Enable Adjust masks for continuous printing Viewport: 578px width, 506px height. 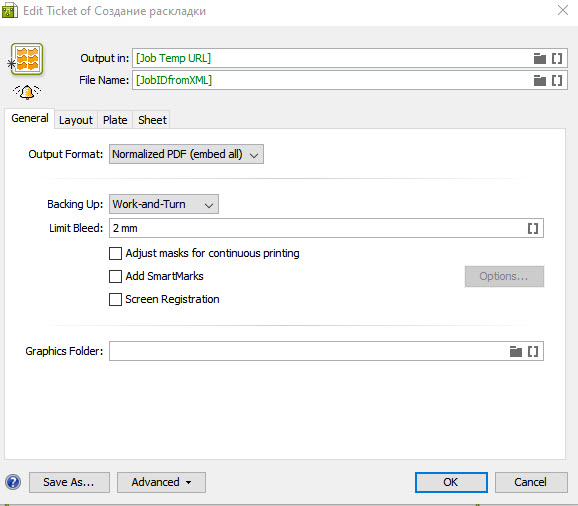point(115,254)
